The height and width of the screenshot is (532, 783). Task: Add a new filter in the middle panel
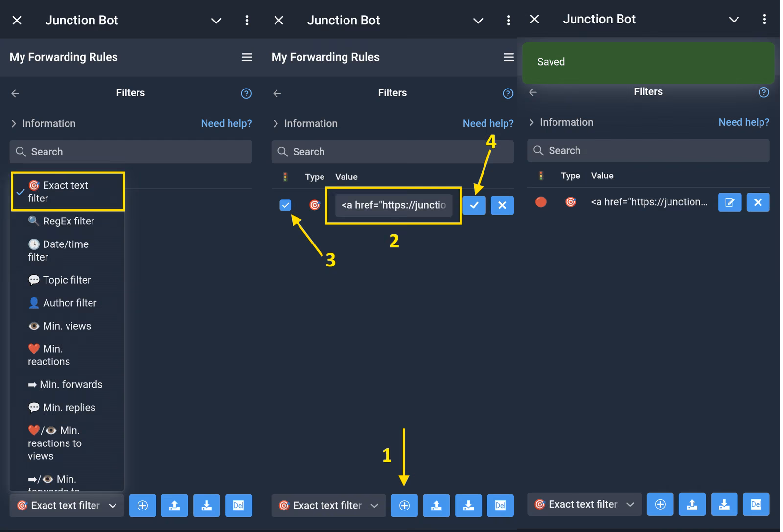click(x=404, y=505)
